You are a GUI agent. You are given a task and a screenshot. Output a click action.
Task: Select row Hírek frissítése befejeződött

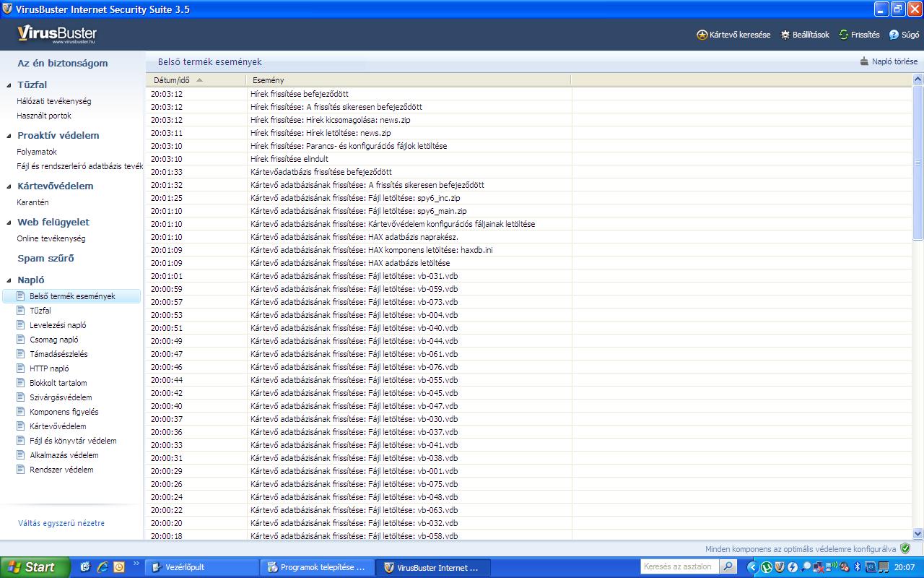[x=529, y=94]
